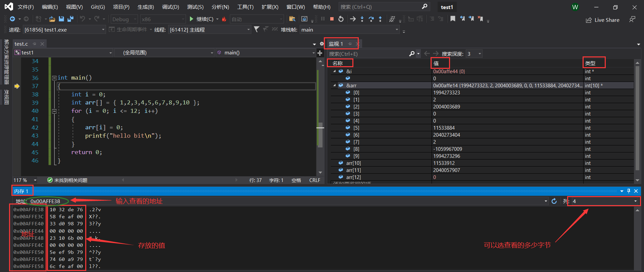The image size is (644, 272).
Task: Collapse the main() function code block
Action: (x=54, y=78)
